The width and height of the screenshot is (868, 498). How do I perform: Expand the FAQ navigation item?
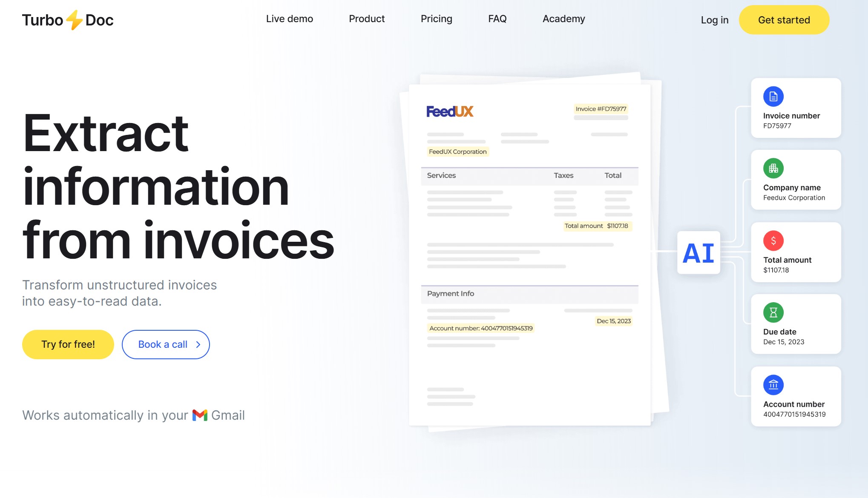[497, 18]
